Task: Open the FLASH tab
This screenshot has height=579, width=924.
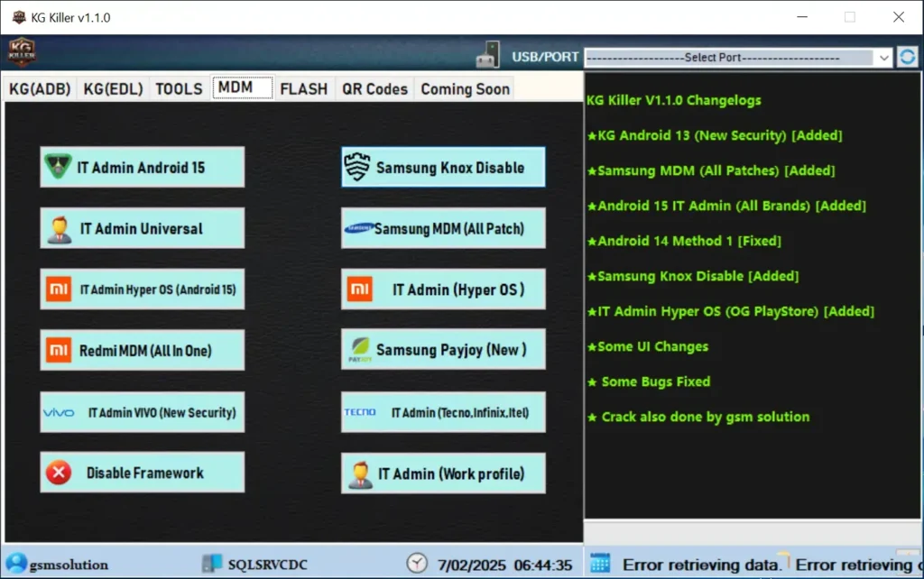Action: click(303, 89)
